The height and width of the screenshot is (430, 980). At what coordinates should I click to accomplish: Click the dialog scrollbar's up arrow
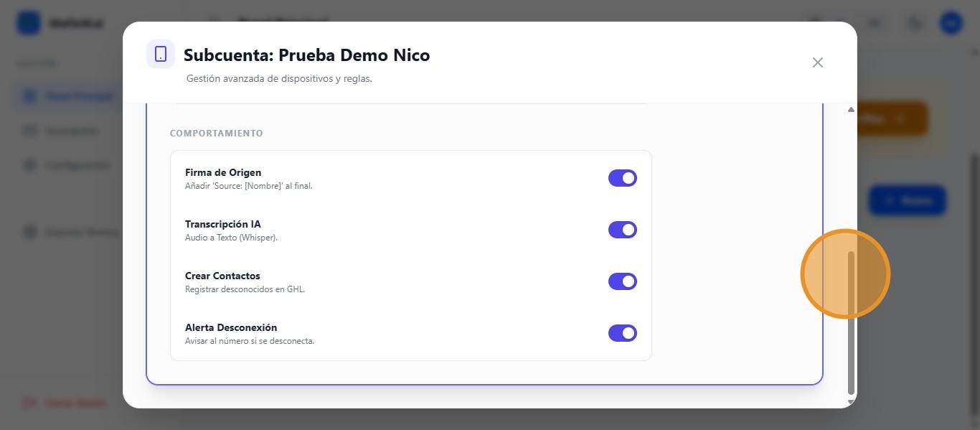point(851,110)
